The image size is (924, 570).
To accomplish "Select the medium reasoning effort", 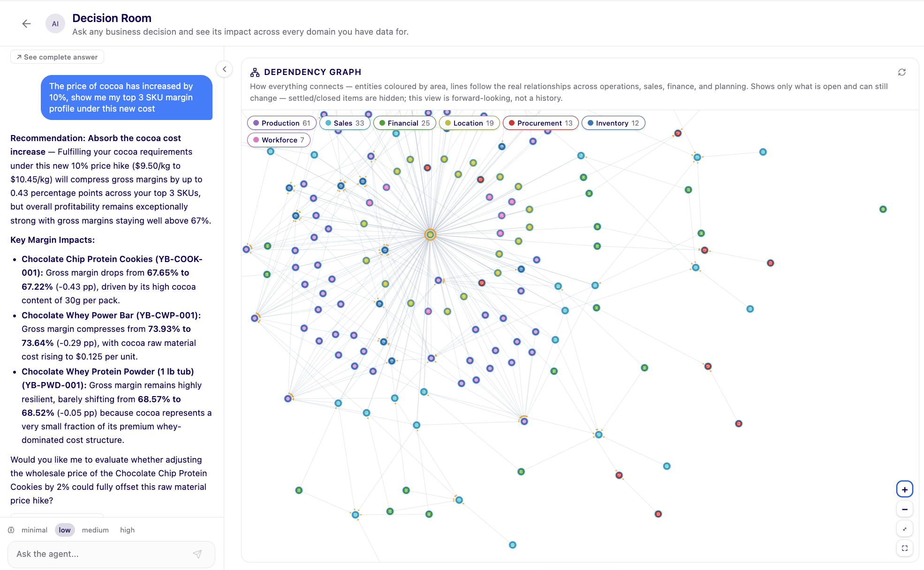I will coord(95,530).
